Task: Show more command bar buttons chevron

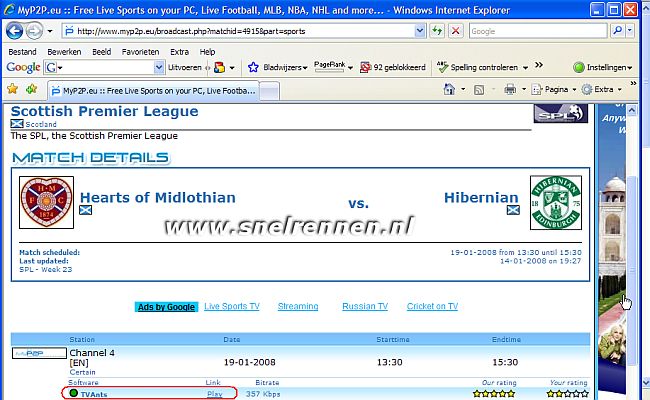Action: [x=633, y=84]
